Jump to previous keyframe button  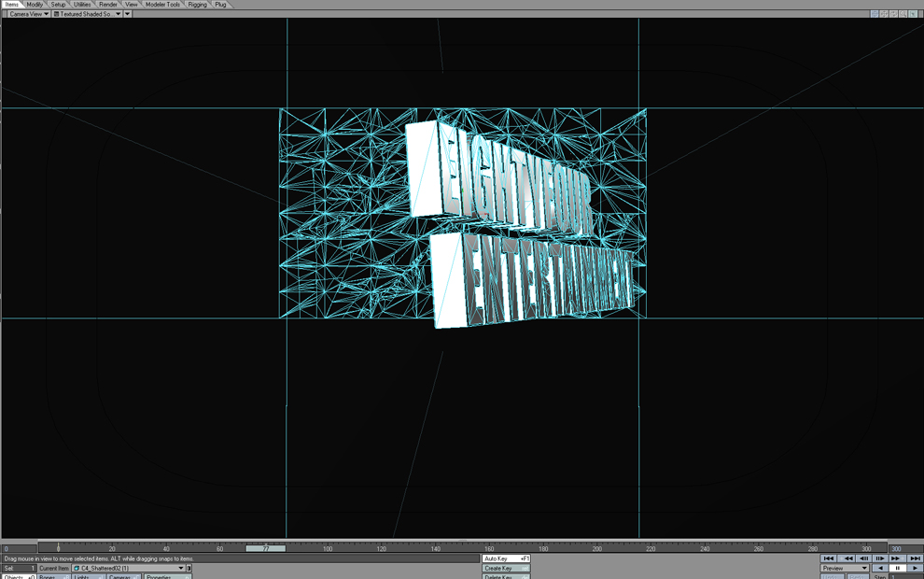pos(847,558)
